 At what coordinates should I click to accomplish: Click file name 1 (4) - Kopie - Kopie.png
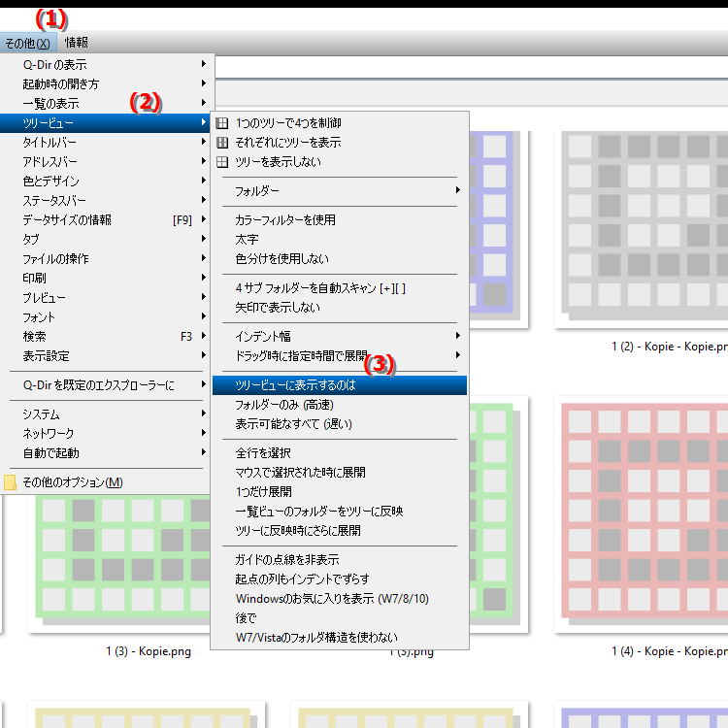point(670,651)
